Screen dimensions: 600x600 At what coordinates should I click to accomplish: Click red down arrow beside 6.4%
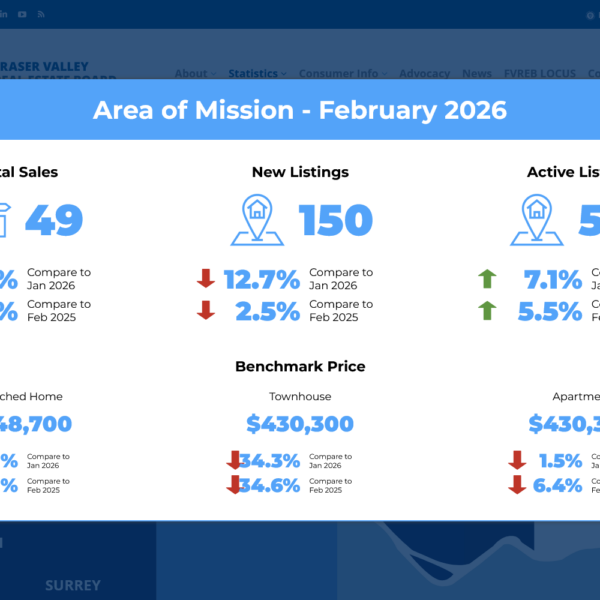tap(517, 485)
